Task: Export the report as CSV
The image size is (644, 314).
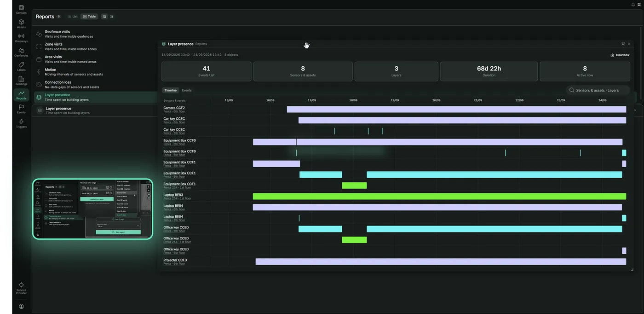Action: click(x=620, y=55)
